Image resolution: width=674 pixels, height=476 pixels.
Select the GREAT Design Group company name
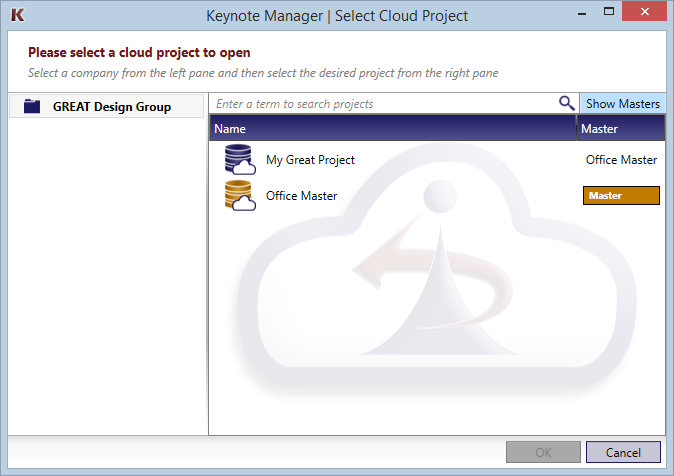click(x=112, y=107)
